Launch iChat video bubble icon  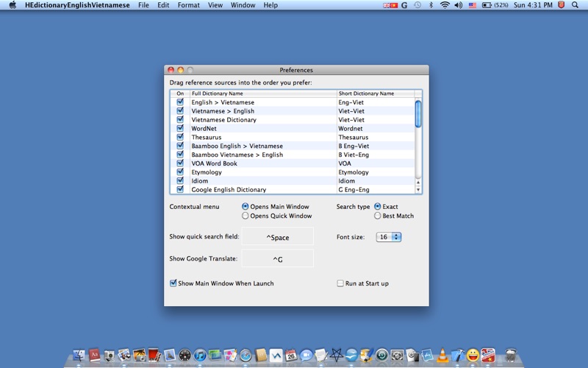pyautogui.click(x=306, y=355)
